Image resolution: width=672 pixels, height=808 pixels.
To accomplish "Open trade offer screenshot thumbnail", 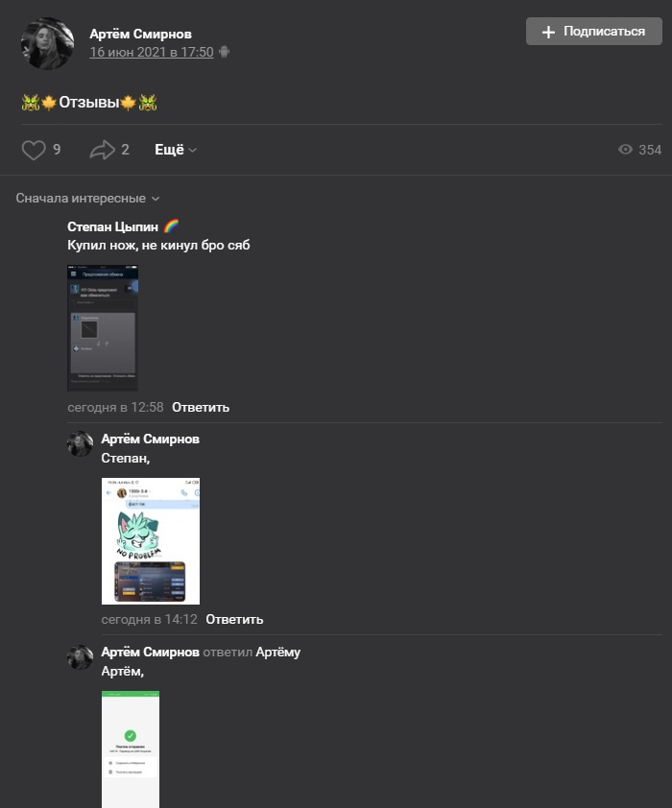I will (103, 328).
